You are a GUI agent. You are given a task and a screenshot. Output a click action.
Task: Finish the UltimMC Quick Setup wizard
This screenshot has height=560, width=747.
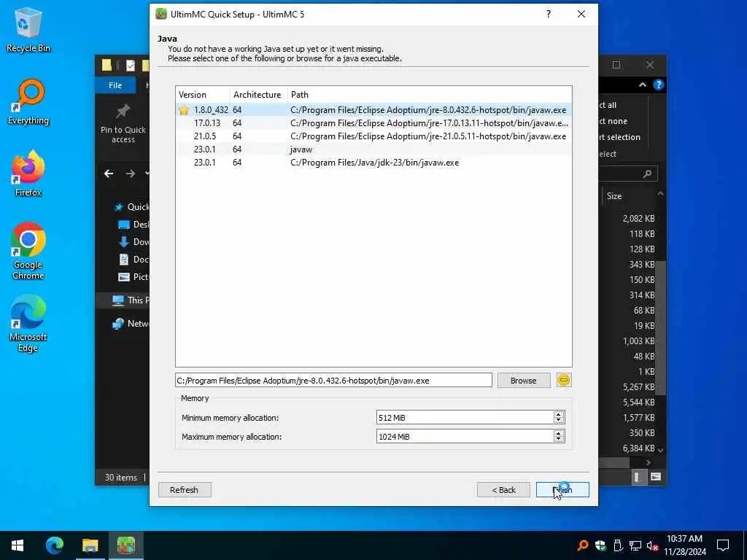pos(562,490)
